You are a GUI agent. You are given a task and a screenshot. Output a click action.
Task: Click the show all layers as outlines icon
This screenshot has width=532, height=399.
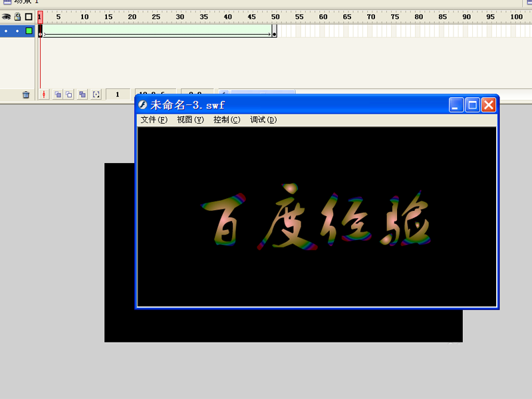(x=29, y=17)
